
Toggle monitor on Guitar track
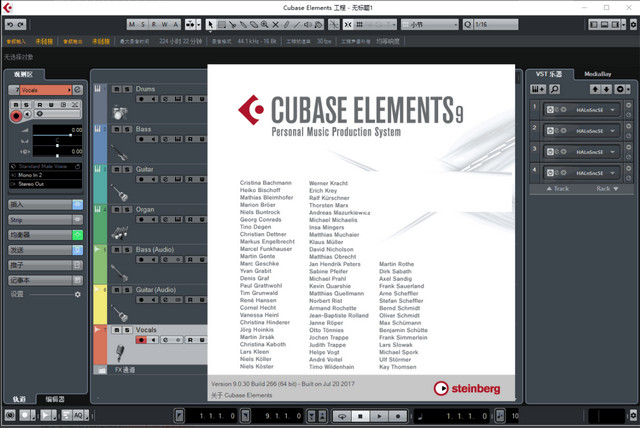pyautogui.click(x=153, y=179)
